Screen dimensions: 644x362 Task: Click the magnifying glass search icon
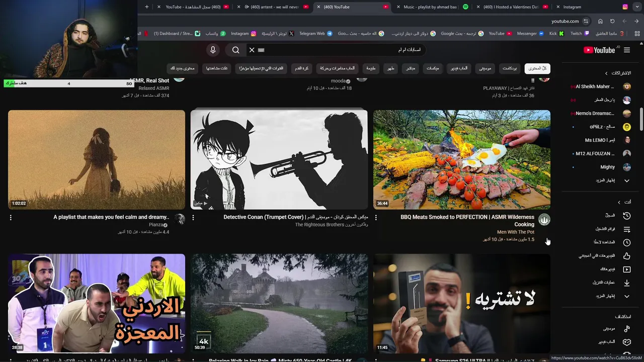[x=235, y=50]
